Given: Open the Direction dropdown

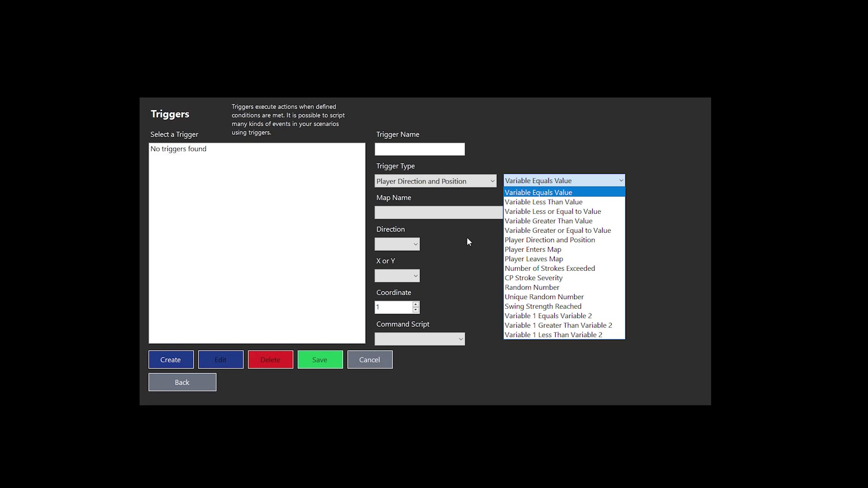Looking at the screenshot, I should 397,244.
